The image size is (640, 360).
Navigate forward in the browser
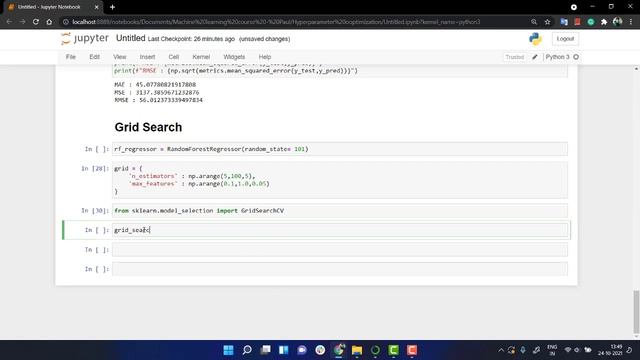tap(22, 22)
